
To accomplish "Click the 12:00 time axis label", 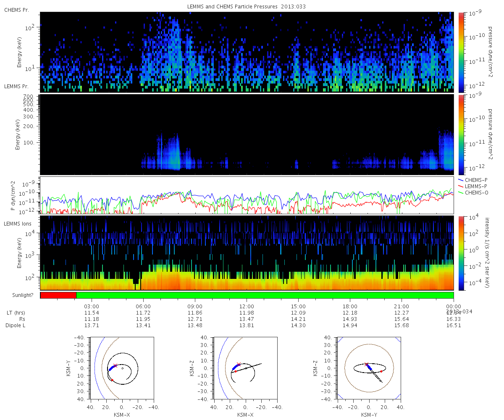I will click(247, 306).
